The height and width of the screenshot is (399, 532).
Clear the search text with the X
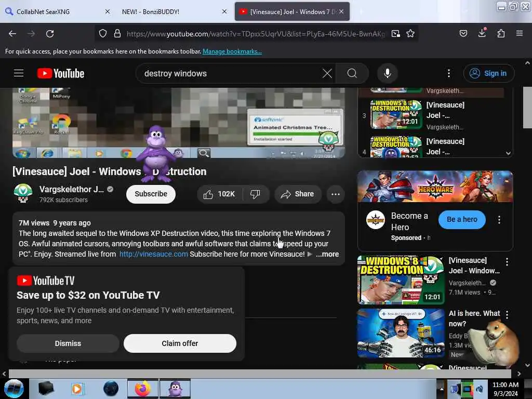[x=327, y=73]
